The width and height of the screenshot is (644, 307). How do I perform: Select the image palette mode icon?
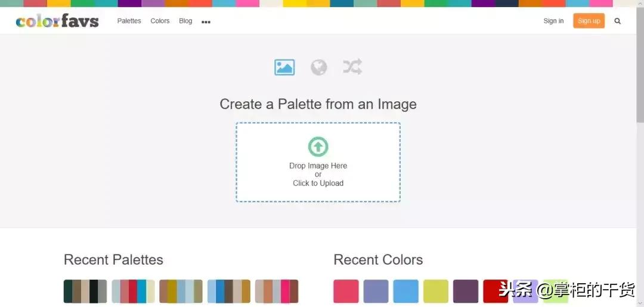[284, 67]
